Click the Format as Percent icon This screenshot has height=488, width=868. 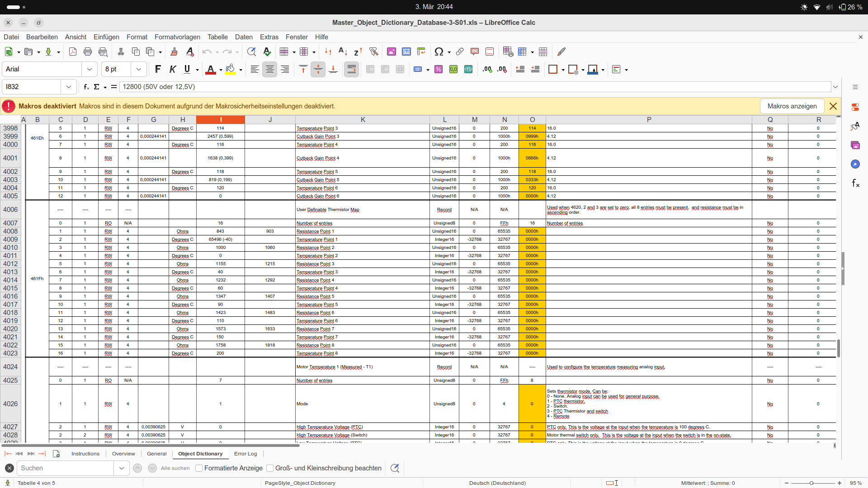click(x=439, y=69)
